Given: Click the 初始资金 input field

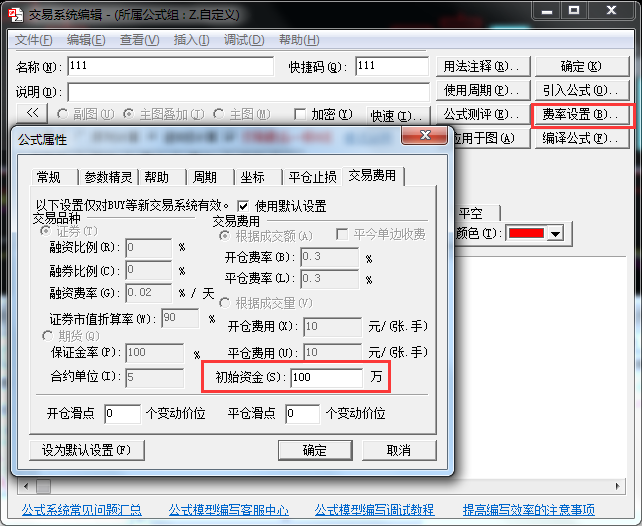Looking at the screenshot, I should click(x=326, y=377).
